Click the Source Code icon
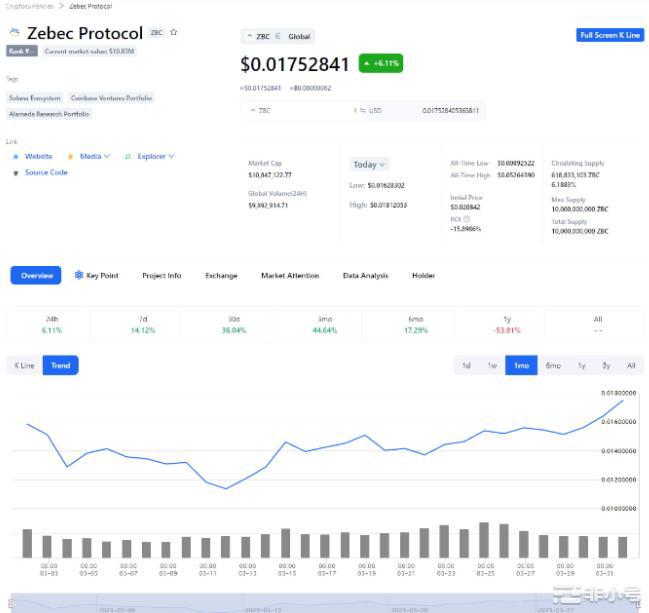 pyautogui.click(x=16, y=172)
